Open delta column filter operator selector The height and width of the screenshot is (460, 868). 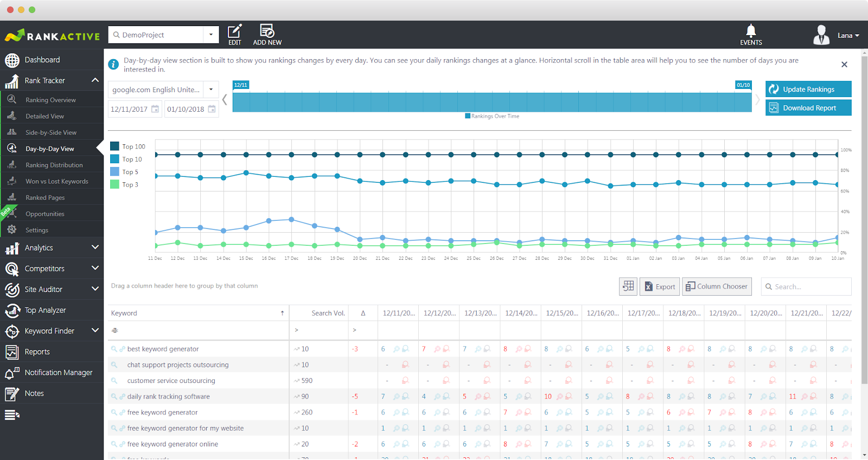354,330
